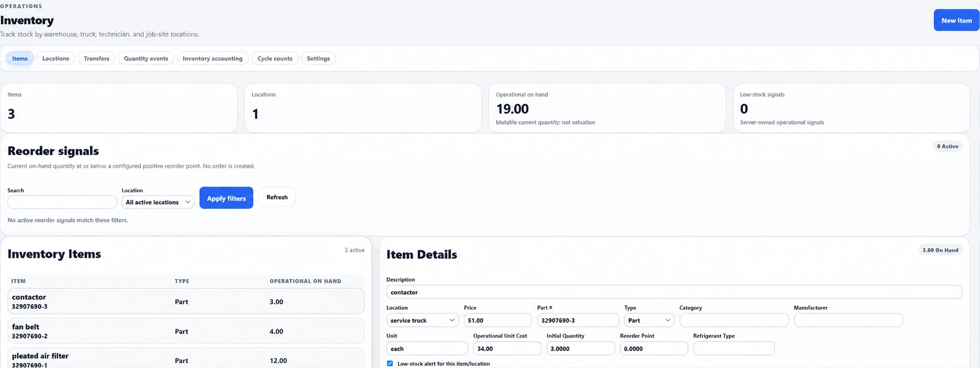Screen dimensions: 980x368
Task: Click the Initial Quantity field
Action: [581, 348]
